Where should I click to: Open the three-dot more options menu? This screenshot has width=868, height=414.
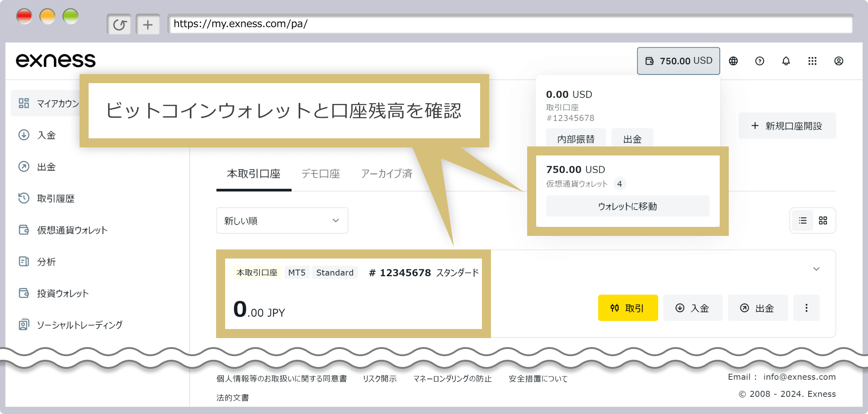click(x=807, y=308)
